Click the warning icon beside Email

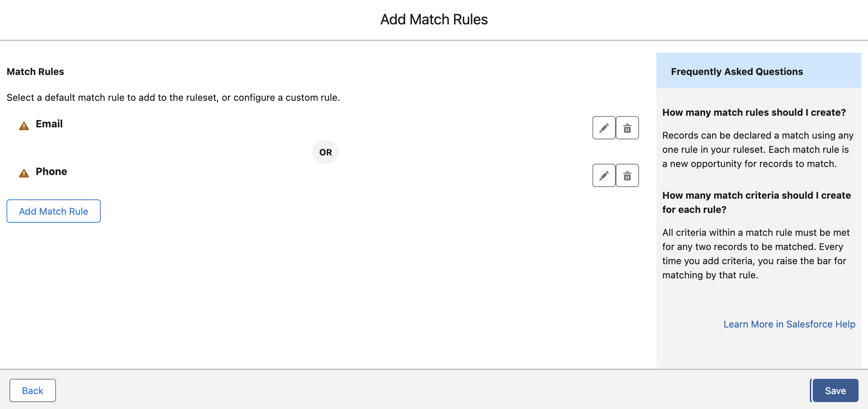click(x=23, y=126)
